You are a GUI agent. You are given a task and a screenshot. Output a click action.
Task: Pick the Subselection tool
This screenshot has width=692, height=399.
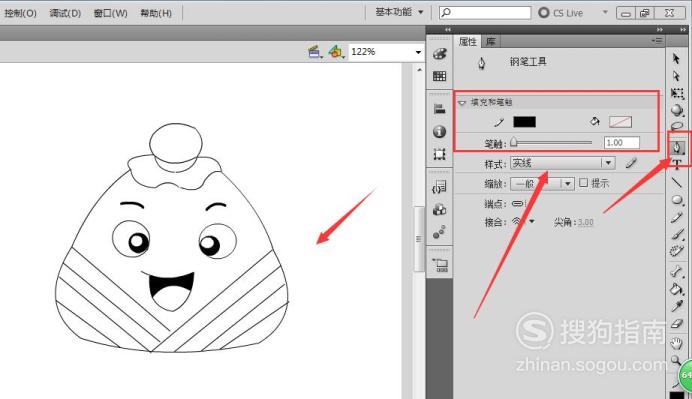(x=676, y=76)
